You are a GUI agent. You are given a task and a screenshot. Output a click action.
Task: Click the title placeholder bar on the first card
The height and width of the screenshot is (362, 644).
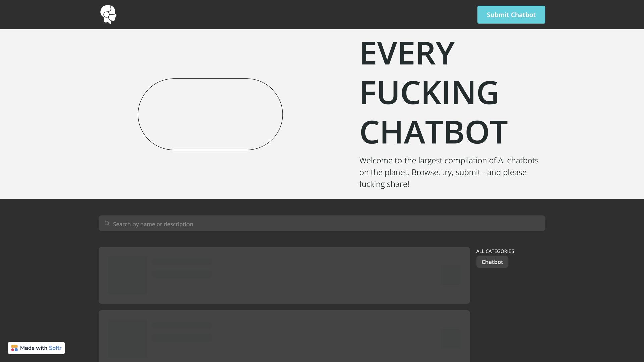pos(181,262)
